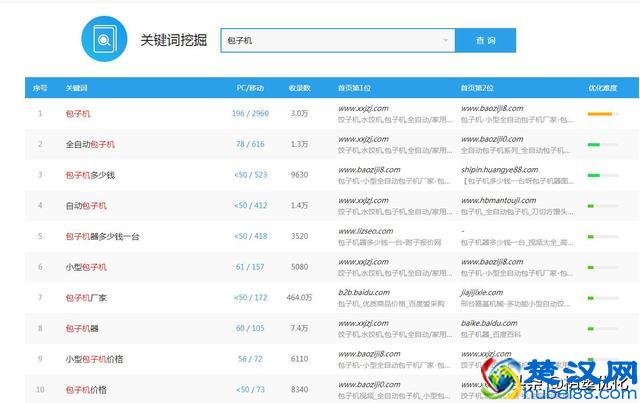This screenshot has width=640, height=403.
Task: Open www.lizseo.com link
Action: tap(366, 231)
